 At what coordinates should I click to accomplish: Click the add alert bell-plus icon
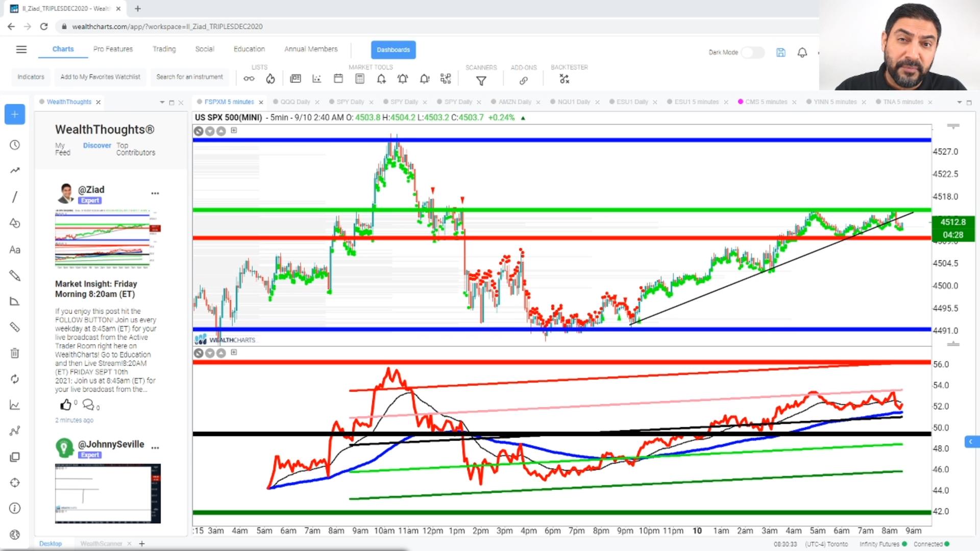pyautogui.click(x=381, y=79)
